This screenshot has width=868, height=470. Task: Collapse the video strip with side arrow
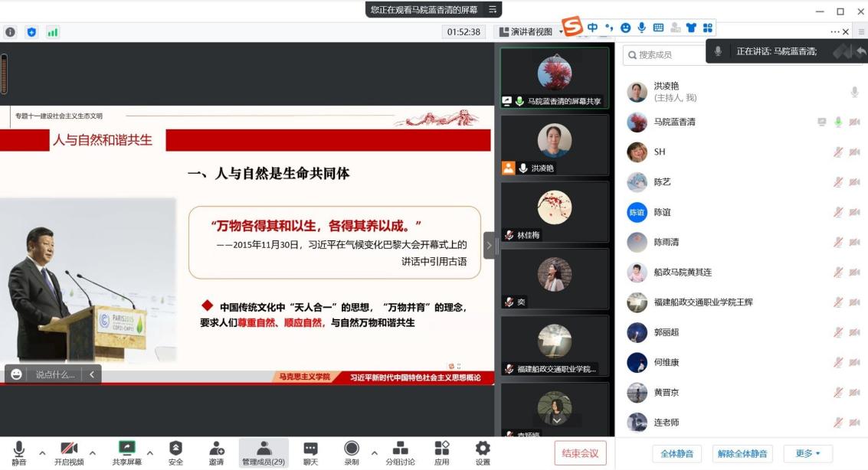(490, 246)
